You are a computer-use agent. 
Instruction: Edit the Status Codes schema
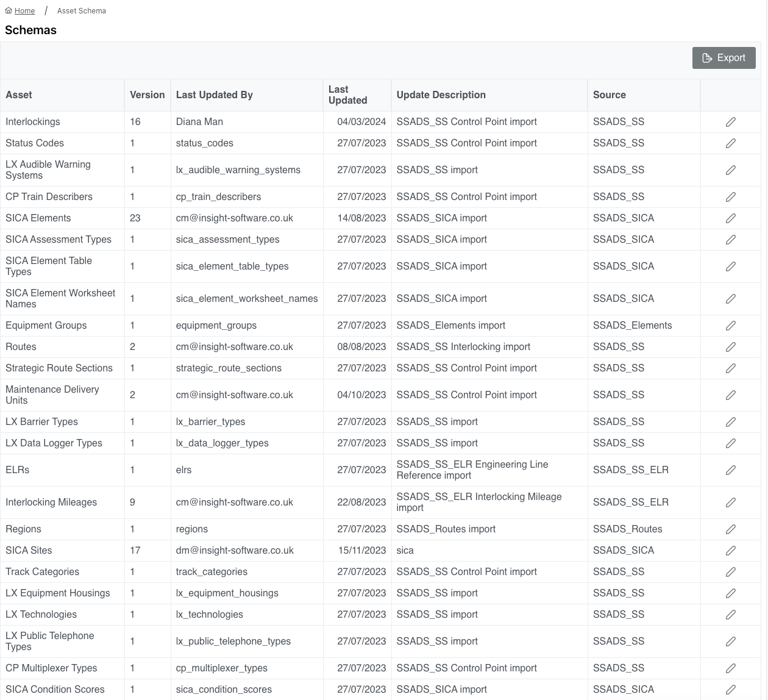coord(730,143)
